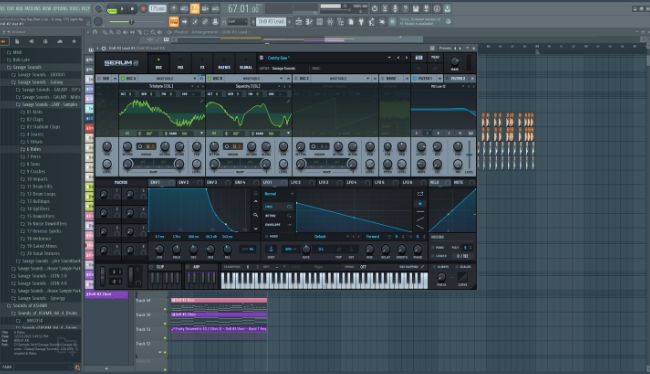Image resolution: width=650 pixels, height=374 pixels.
Task: Click the Stop button in transport bar
Action: point(132,9)
